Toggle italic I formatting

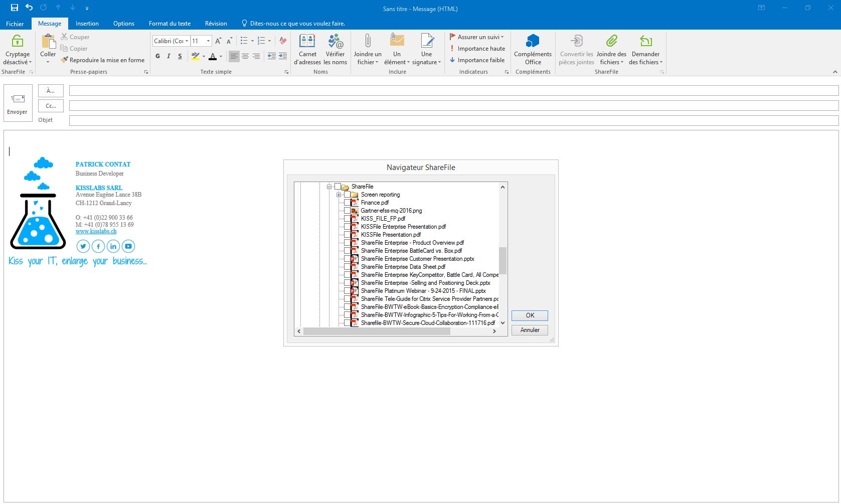[169, 56]
